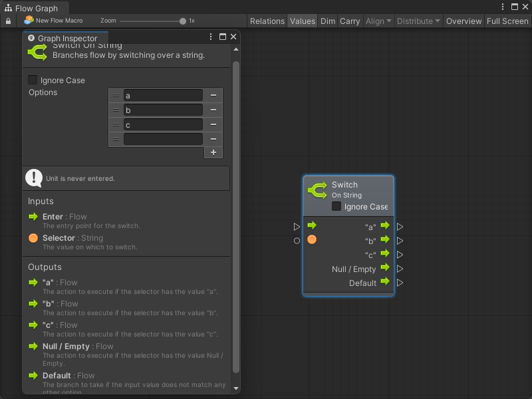Click the Zoom slider handle
Image resolution: width=532 pixels, height=399 pixels.
[x=183, y=21]
